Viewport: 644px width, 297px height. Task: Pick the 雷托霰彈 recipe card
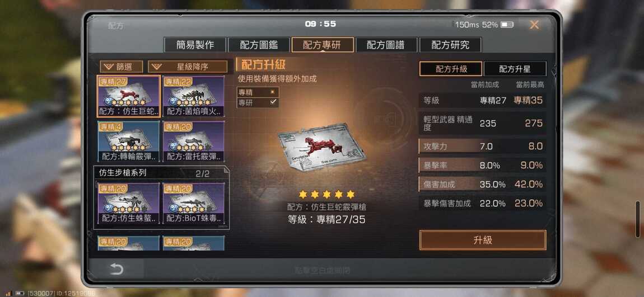click(193, 142)
